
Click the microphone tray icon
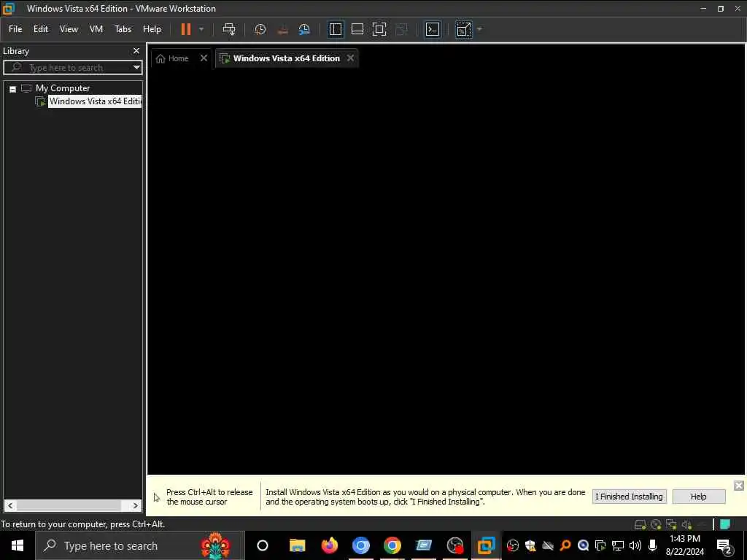click(x=653, y=545)
